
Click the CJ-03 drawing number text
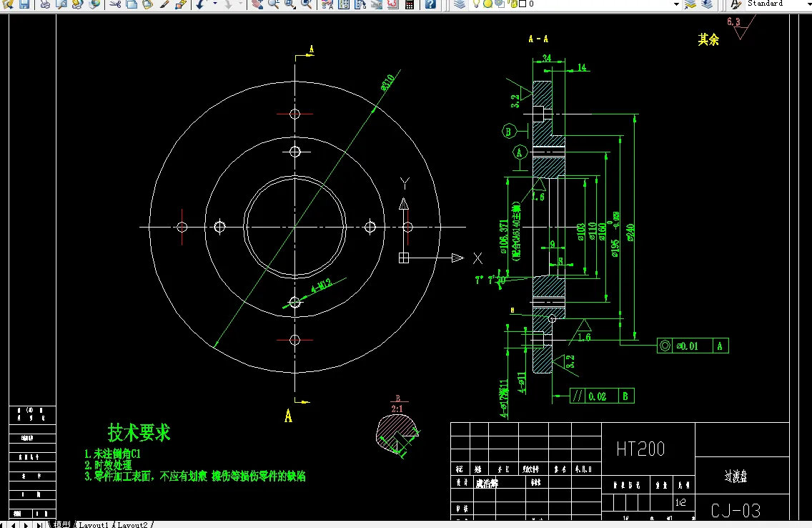click(x=736, y=511)
